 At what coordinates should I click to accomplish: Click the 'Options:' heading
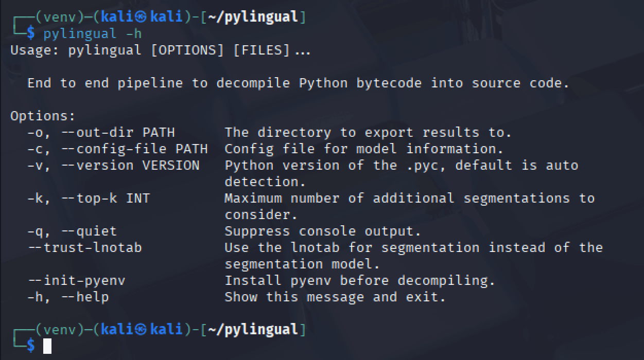43,116
